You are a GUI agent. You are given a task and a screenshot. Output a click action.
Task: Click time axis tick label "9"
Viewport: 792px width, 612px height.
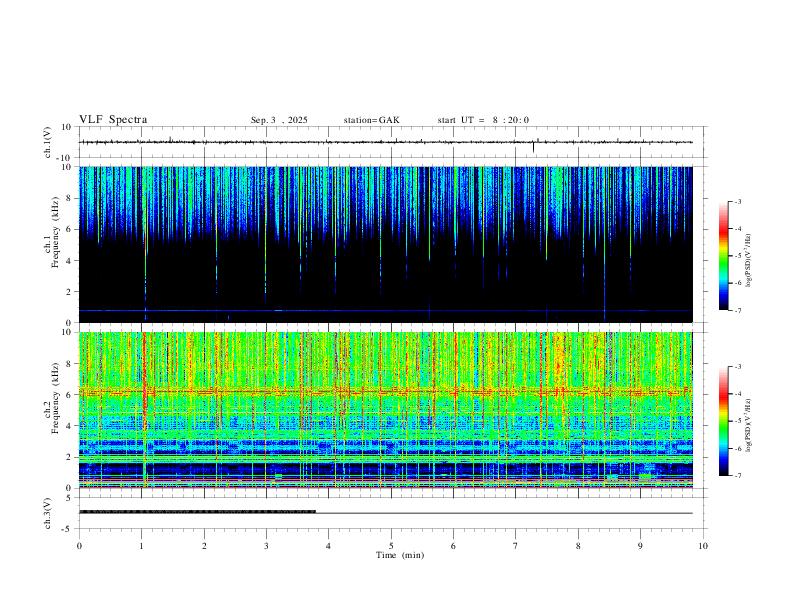coord(640,546)
